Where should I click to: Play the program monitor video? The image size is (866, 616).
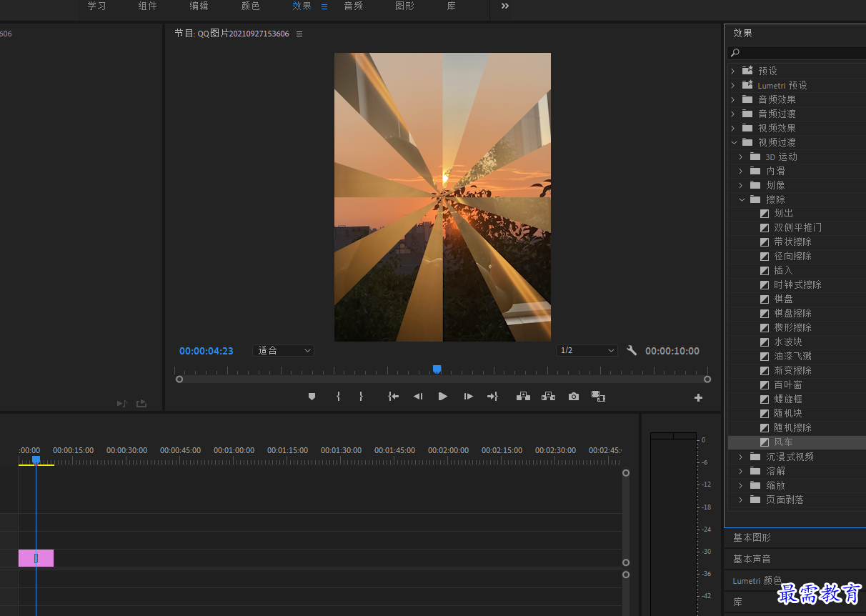tap(443, 397)
